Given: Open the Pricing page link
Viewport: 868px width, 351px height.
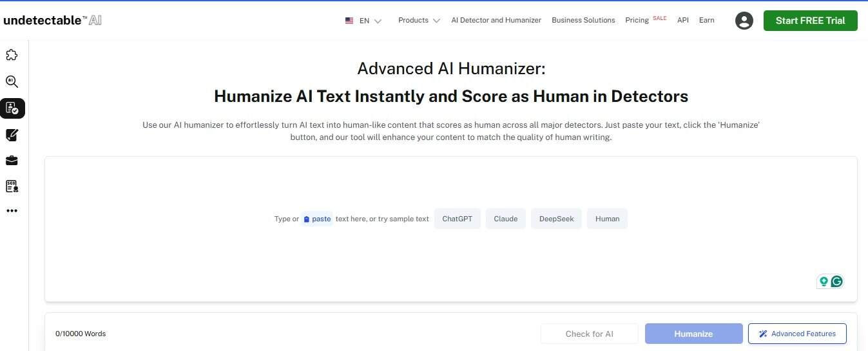Looking at the screenshot, I should click(637, 21).
